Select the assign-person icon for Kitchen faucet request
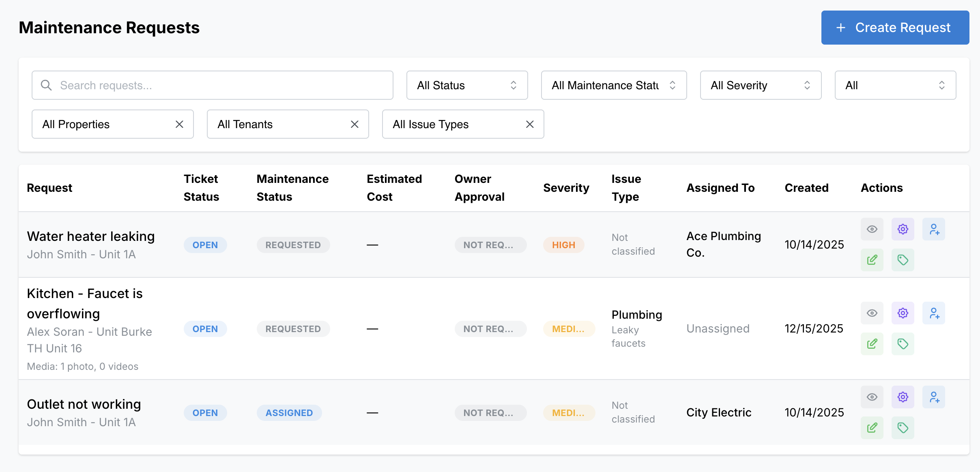This screenshot has width=980, height=472. 934,313
